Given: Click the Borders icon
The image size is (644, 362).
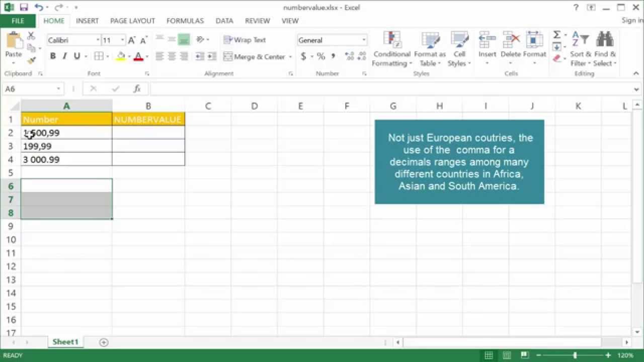Looking at the screenshot, I should click(x=99, y=56).
